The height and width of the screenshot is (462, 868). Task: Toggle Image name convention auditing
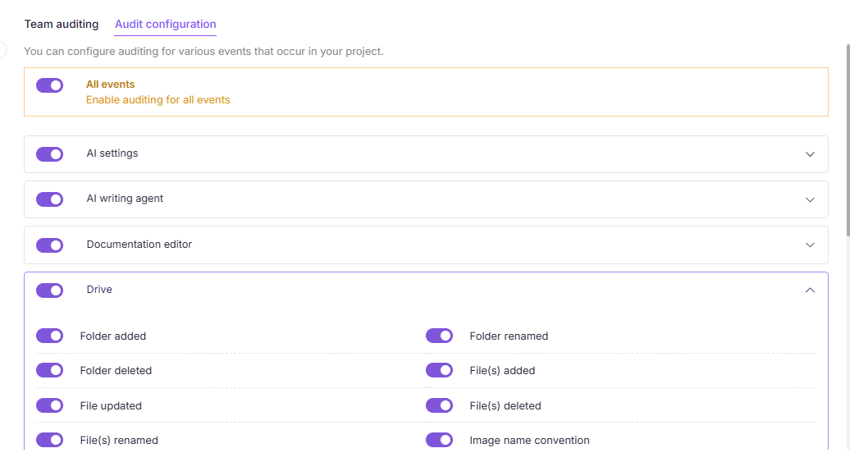(x=440, y=440)
